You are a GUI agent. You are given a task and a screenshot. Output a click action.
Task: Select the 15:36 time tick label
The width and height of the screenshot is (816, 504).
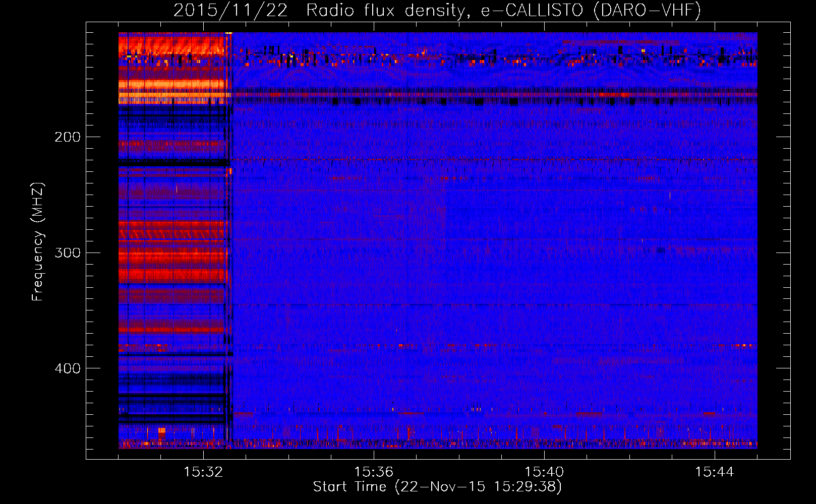click(374, 472)
